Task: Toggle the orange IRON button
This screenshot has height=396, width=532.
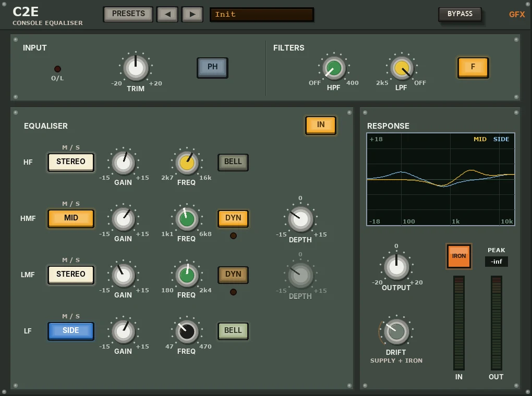Action: tap(458, 256)
